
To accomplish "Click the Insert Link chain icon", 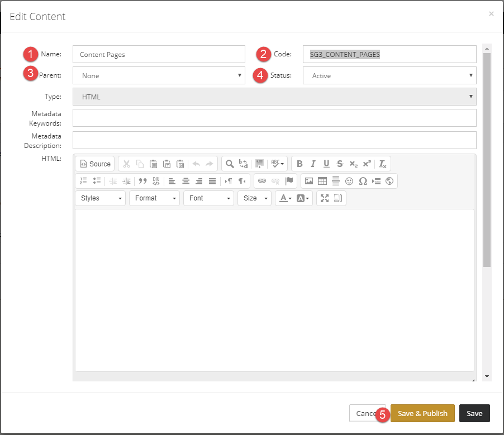I will (262, 181).
